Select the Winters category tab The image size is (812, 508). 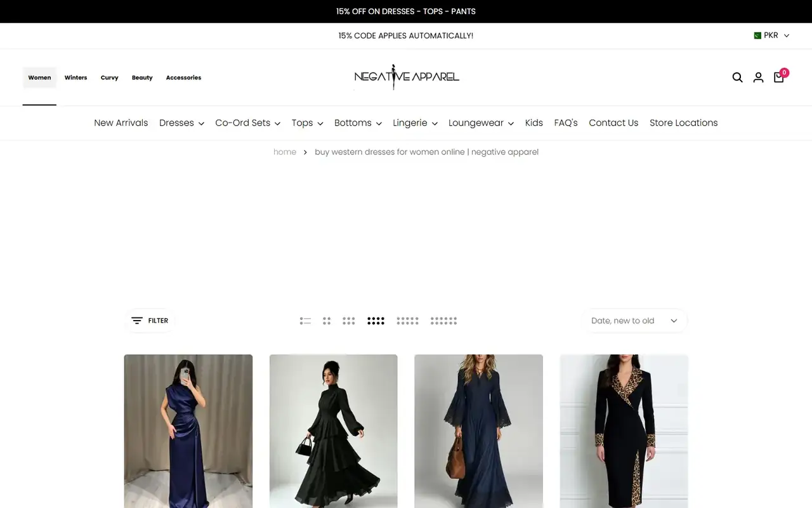(75, 77)
